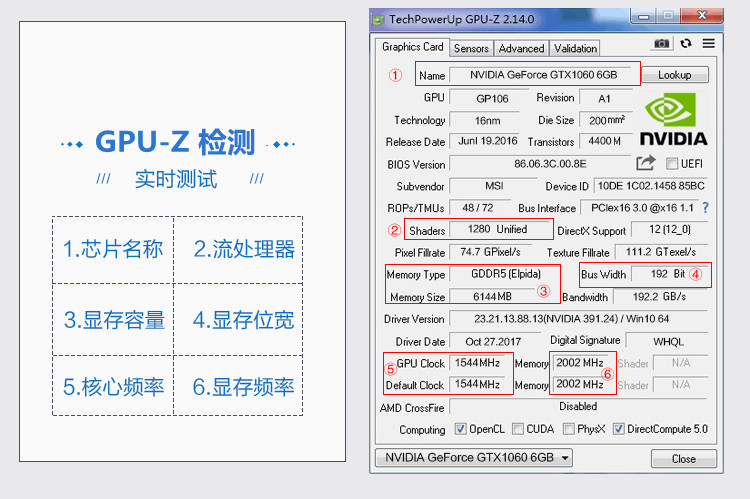750x499 pixels.
Task: Click the Technology value 16nm
Action: (x=485, y=120)
